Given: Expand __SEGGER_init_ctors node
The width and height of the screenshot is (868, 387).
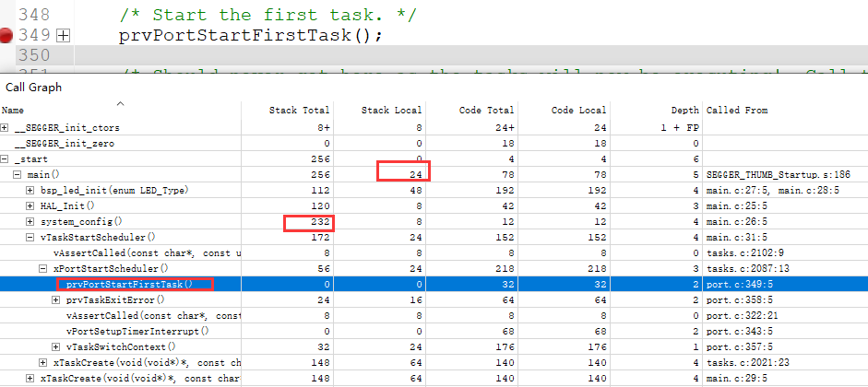Looking at the screenshot, I should click(x=5, y=128).
